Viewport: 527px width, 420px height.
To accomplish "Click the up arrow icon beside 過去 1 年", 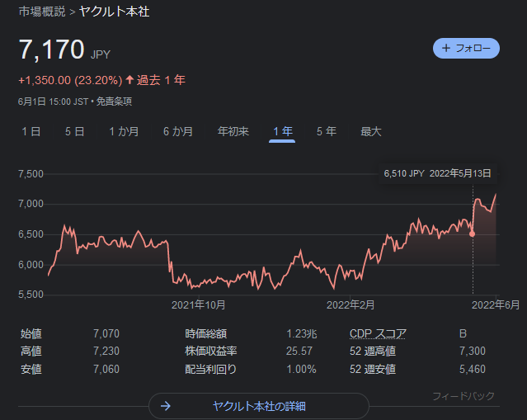I will click(129, 80).
